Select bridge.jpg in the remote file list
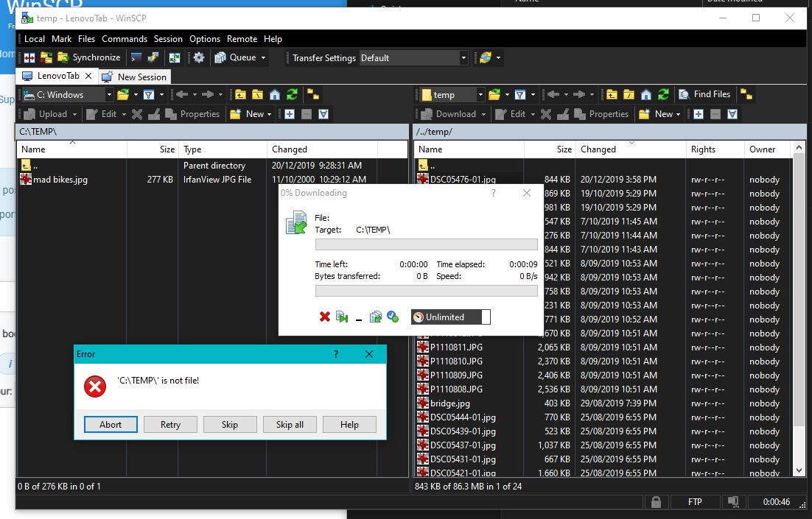Viewport: 812px width, 519px height. tap(450, 403)
